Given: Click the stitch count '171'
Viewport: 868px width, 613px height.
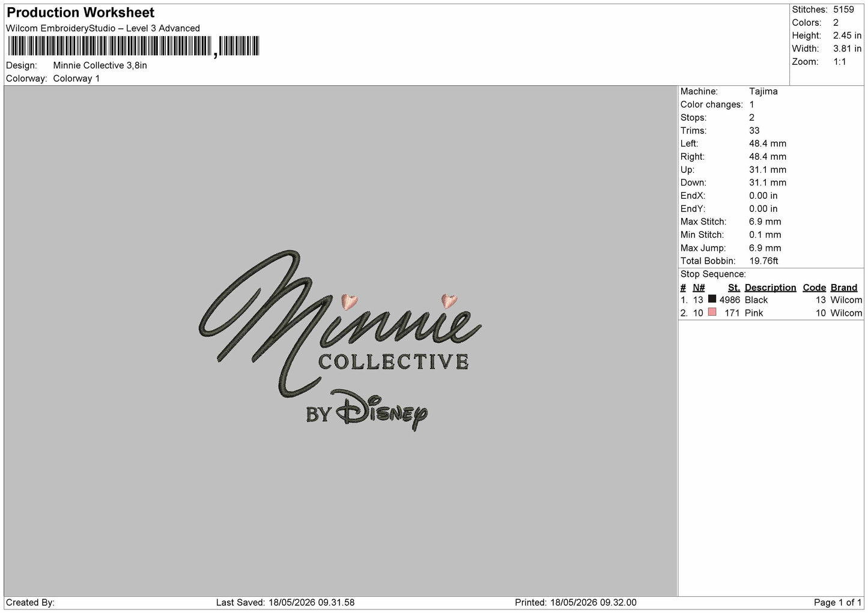Looking at the screenshot, I should tap(732, 313).
